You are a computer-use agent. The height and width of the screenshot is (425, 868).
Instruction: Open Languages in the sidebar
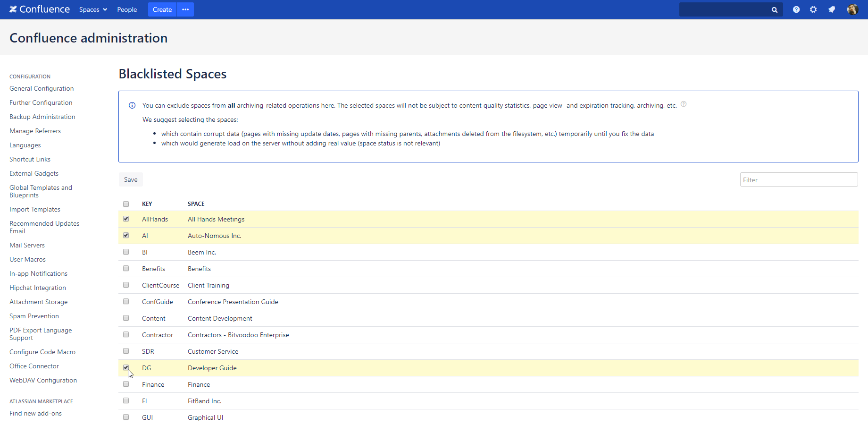(25, 145)
